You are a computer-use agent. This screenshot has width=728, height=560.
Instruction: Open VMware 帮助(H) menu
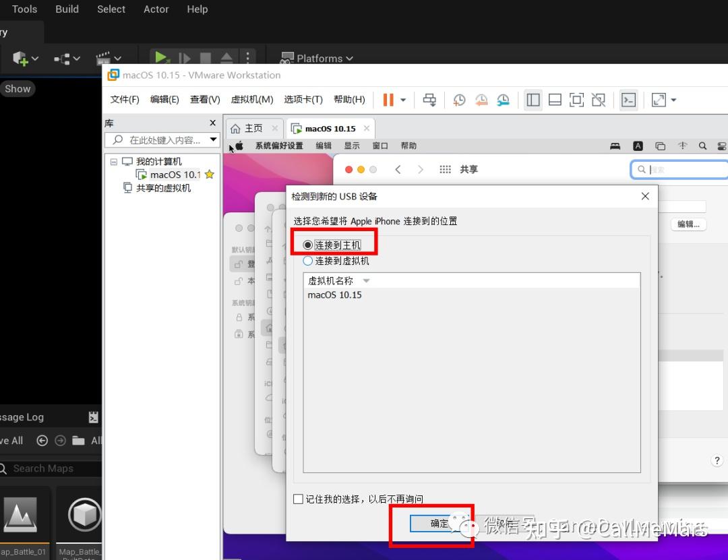pyautogui.click(x=349, y=99)
